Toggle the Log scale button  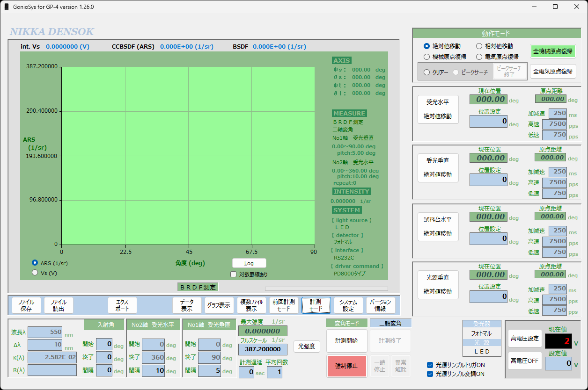click(249, 263)
